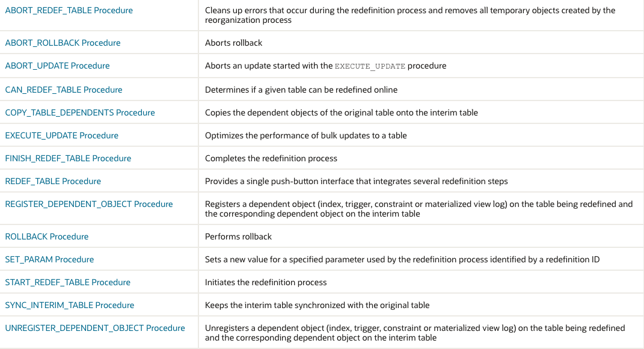Click the EXECUTE_UPDATE Procedure link

coord(61,135)
